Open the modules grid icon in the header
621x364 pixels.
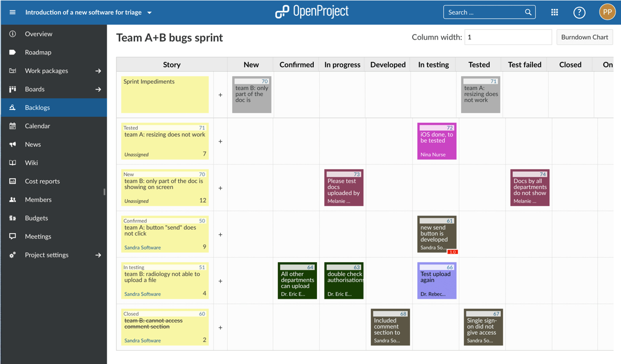tap(554, 12)
